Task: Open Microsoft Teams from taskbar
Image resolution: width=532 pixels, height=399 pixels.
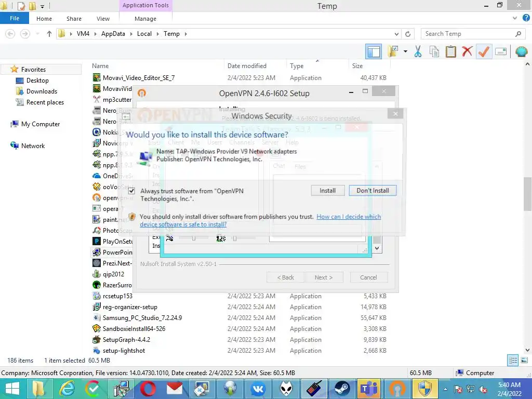Action: (x=370, y=389)
